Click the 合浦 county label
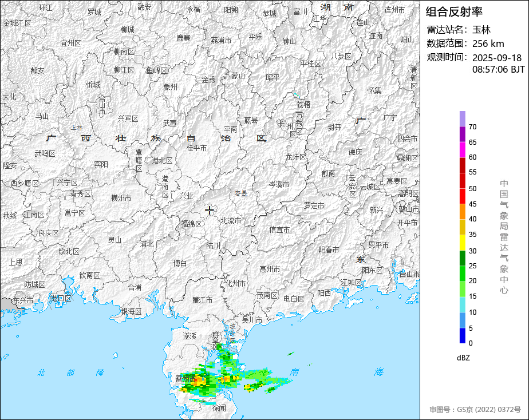This screenshot has width=529, height=420. 135,287
